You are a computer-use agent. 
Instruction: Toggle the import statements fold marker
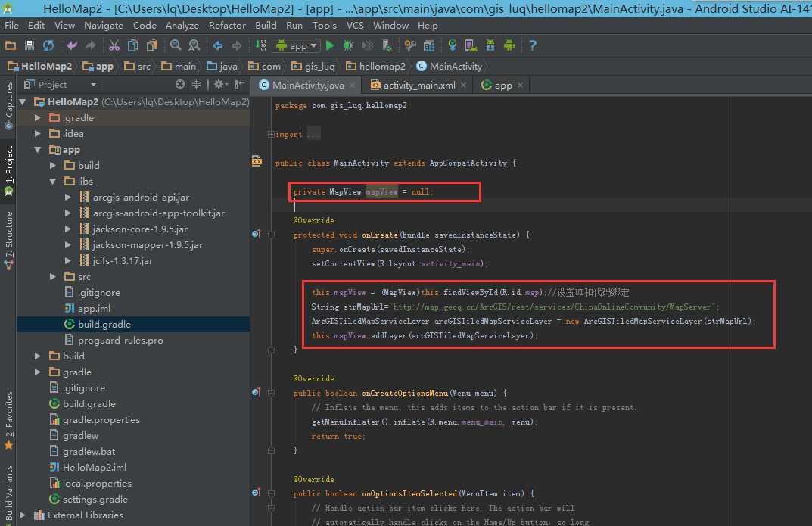(269, 135)
